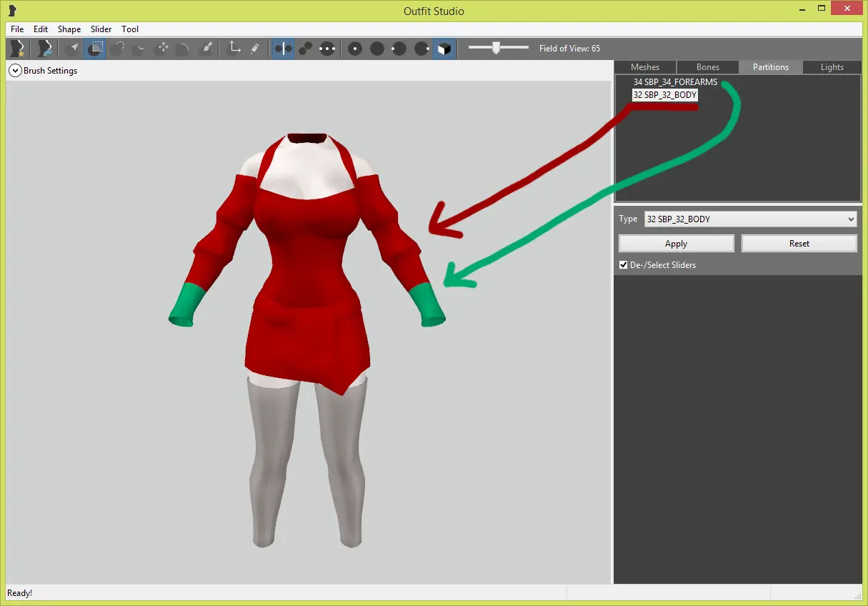Click the New Project icon with star
Image resolution: width=868 pixels, height=606 pixels.
tap(17, 49)
